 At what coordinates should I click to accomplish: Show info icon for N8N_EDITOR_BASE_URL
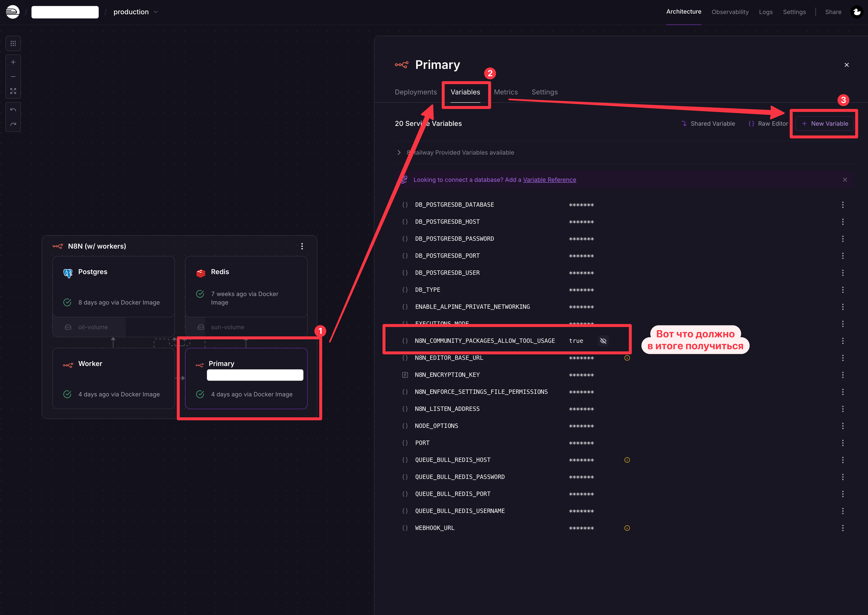click(627, 358)
